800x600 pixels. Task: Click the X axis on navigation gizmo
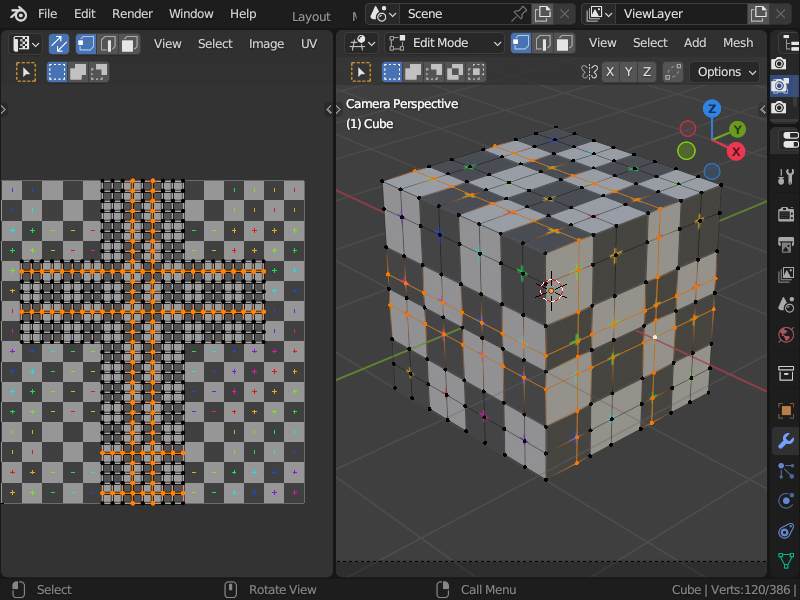point(736,152)
